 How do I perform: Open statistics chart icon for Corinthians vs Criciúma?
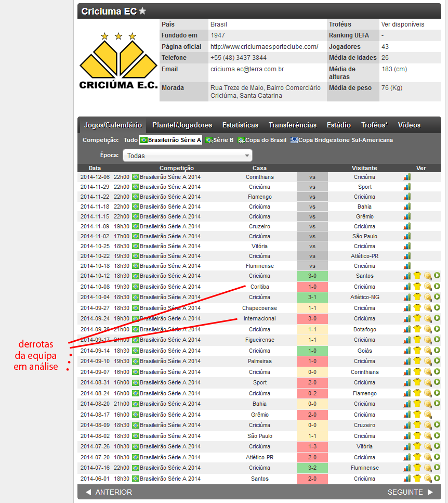click(x=407, y=177)
